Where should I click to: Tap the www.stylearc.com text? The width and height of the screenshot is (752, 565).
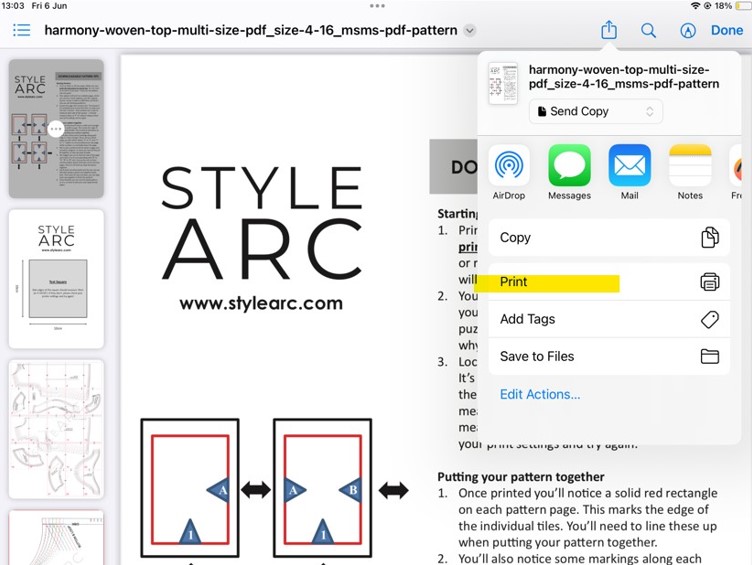tap(261, 303)
